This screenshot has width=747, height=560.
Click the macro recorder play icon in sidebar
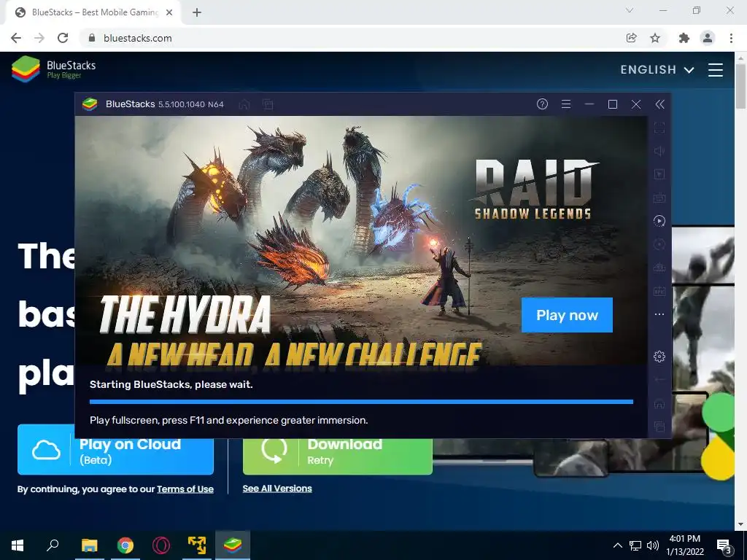coord(659,220)
